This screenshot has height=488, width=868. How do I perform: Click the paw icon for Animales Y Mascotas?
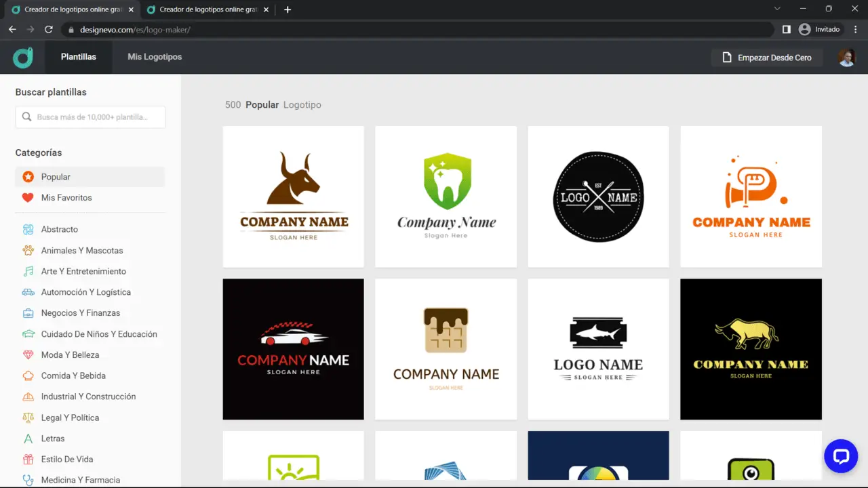pos(28,250)
